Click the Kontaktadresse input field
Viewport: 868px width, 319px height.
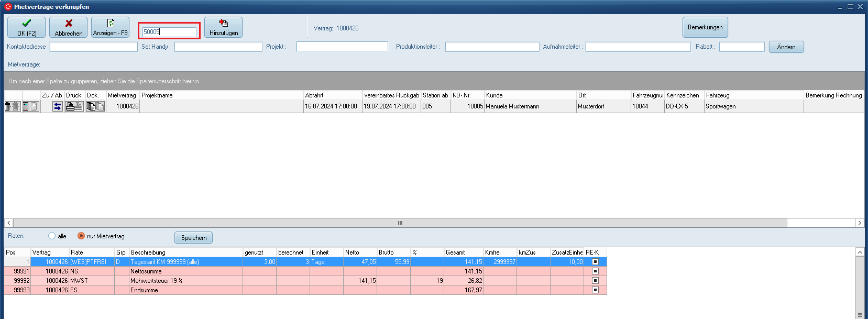(93, 47)
